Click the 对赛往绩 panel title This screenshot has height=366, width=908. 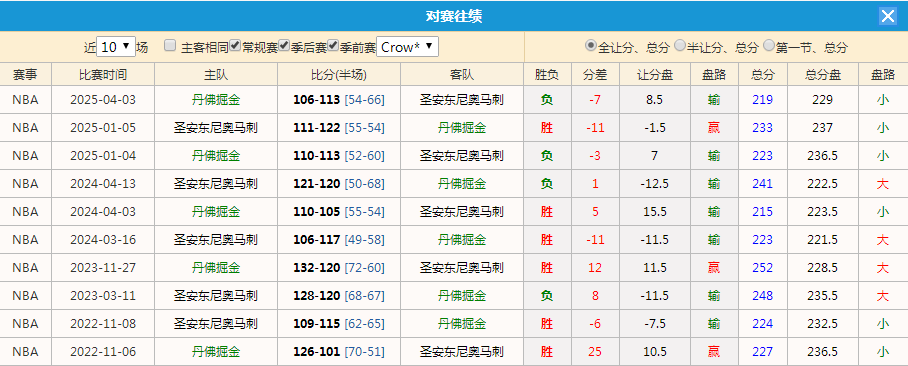point(454,16)
